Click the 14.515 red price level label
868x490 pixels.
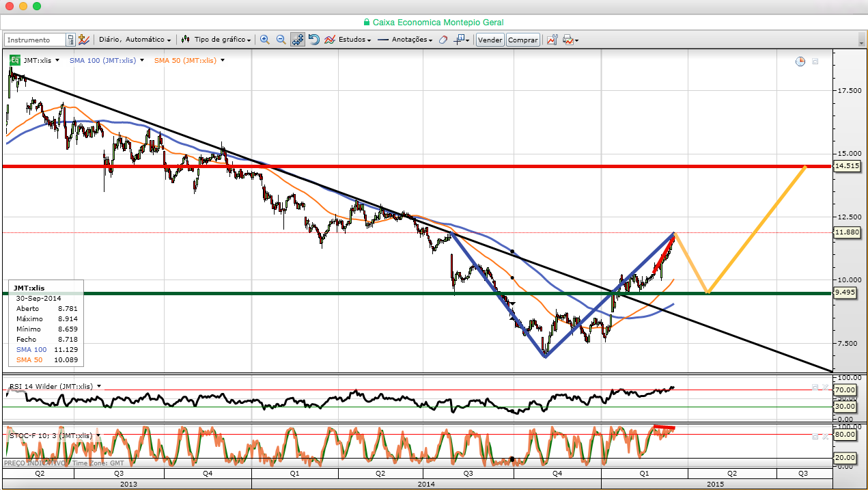[847, 166]
